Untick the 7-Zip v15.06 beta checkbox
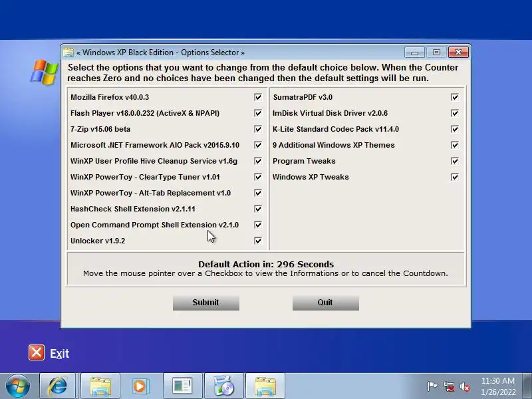The image size is (532, 399). coord(258,129)
